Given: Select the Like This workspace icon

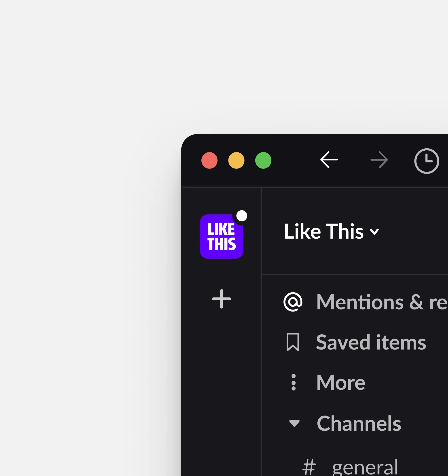Looking at the screenshot, I should click(x=221, y=236).
